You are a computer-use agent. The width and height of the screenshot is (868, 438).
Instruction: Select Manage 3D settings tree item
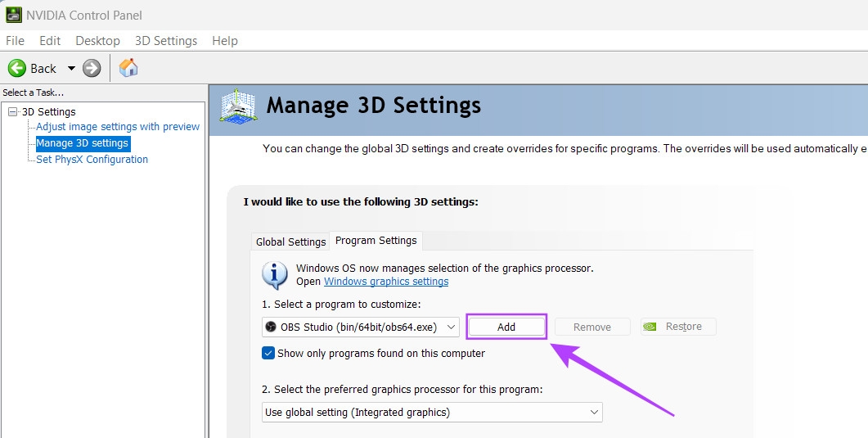click(x=83, y=143)
